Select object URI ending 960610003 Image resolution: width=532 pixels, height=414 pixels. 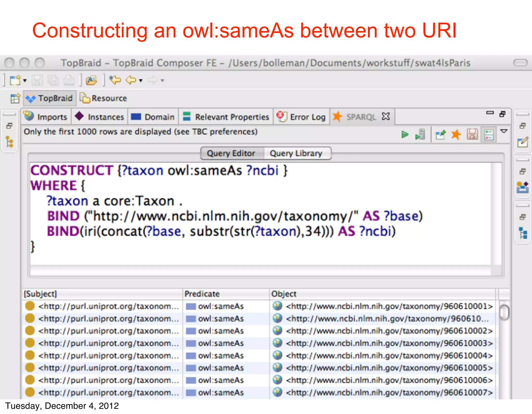click(x=389, y=343)
